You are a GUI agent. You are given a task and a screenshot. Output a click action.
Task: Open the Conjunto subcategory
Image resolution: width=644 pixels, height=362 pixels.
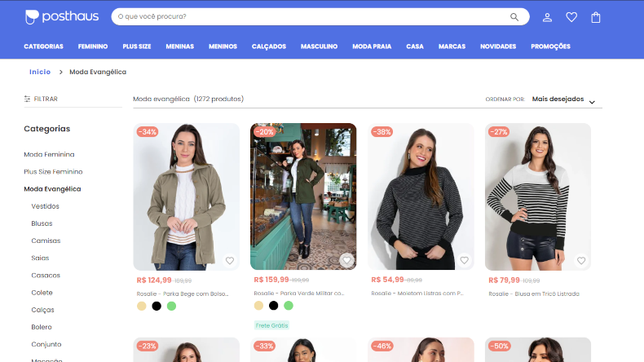click(x=46, y=344)
